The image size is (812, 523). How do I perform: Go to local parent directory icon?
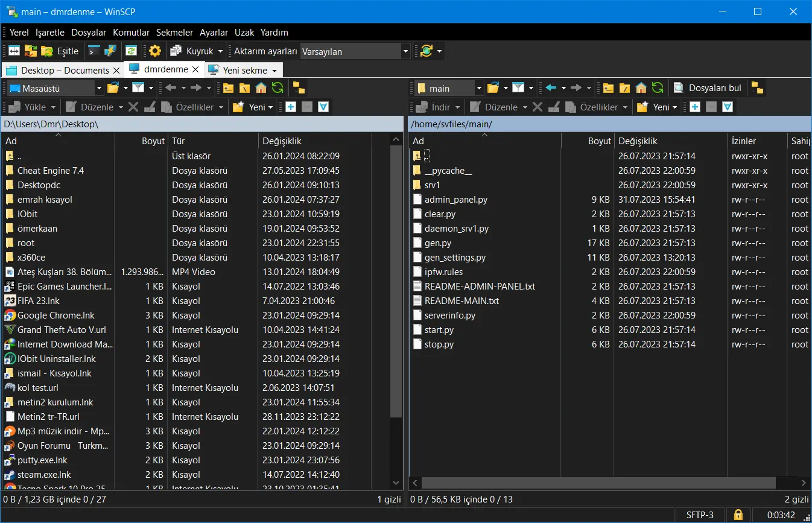pos(229,88)
